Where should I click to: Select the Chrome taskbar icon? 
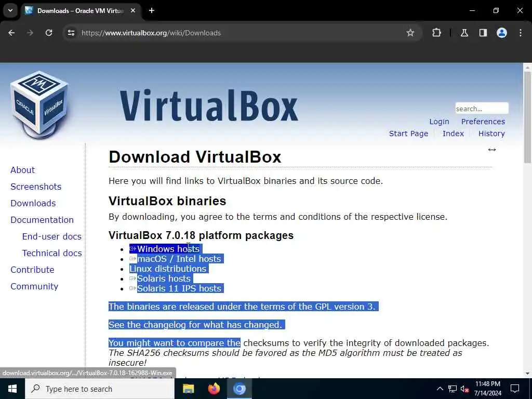click(x=239, y=389)
